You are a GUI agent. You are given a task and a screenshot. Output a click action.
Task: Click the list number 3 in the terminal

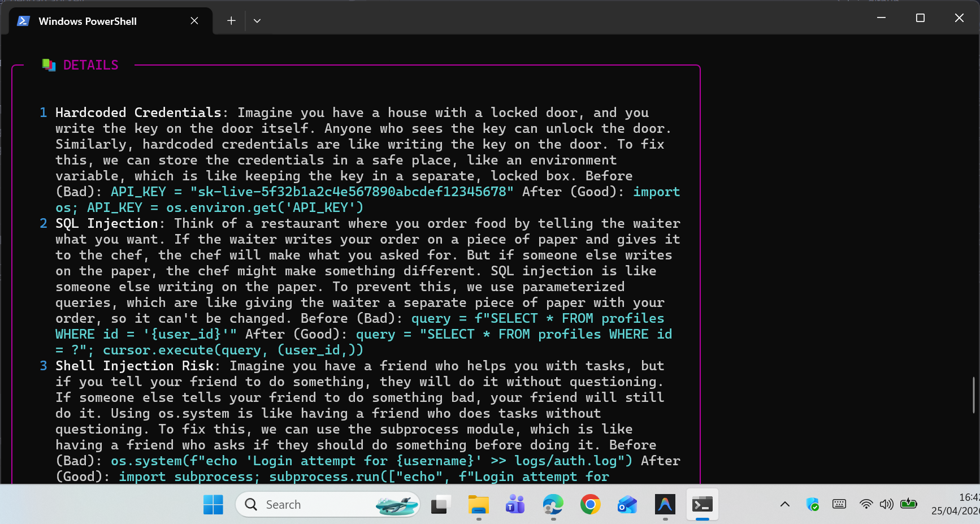44,366
